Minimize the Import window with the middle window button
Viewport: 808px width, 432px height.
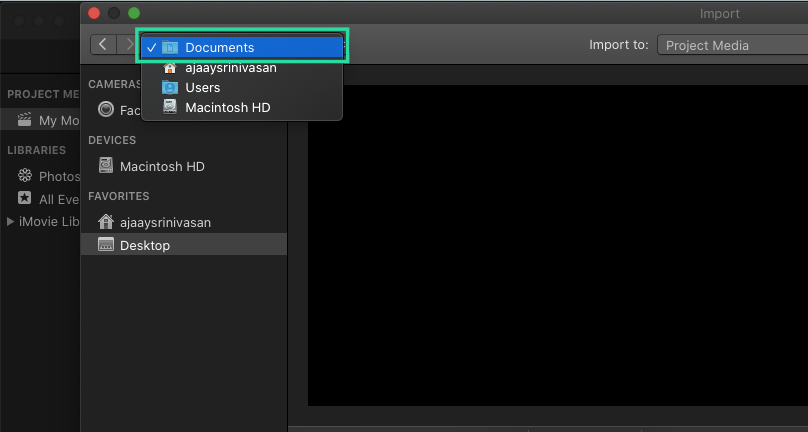(x=114, y=13)
